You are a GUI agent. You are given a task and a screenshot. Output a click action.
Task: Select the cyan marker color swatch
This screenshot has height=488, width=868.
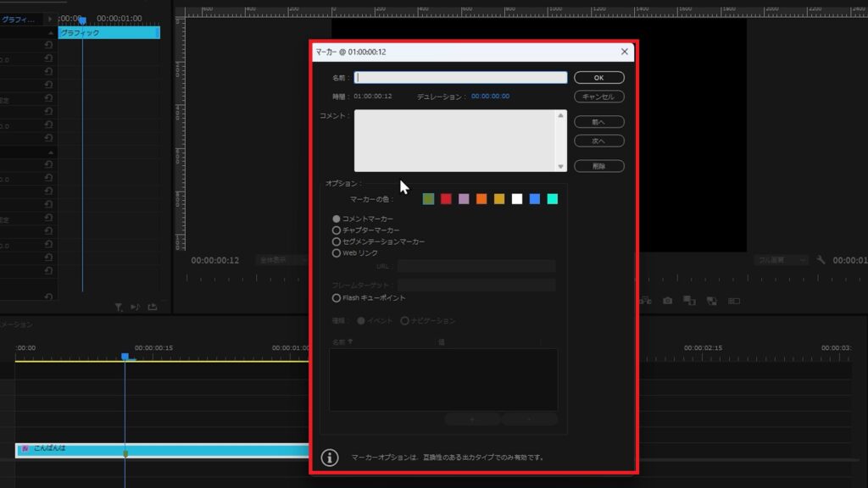553,199
